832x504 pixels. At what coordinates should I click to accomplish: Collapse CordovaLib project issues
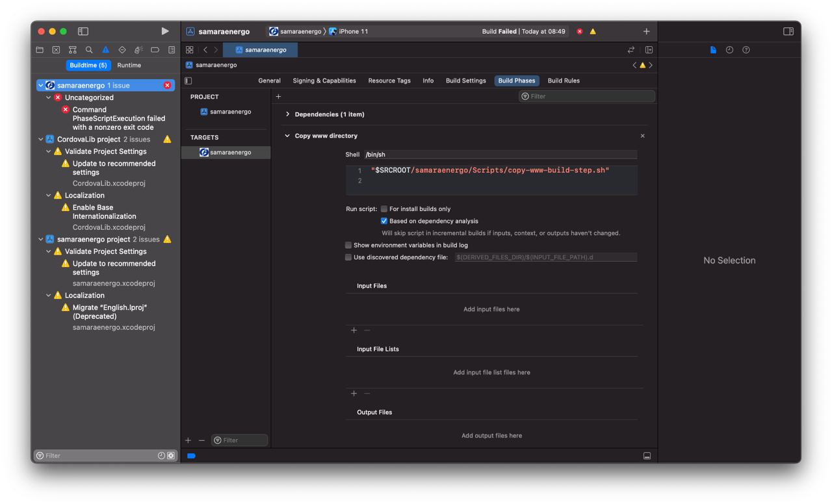click(41, 140)
